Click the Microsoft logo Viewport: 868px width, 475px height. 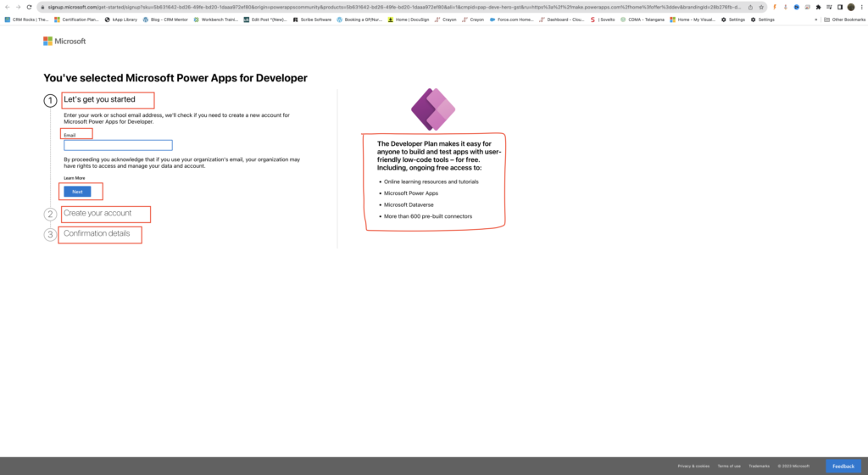point(64,41)
